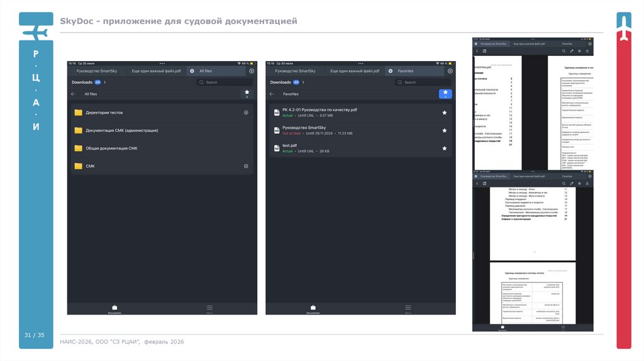Expand Downloads chevron on Favorites screen
The image size is (644, 361).
(303, 82)
